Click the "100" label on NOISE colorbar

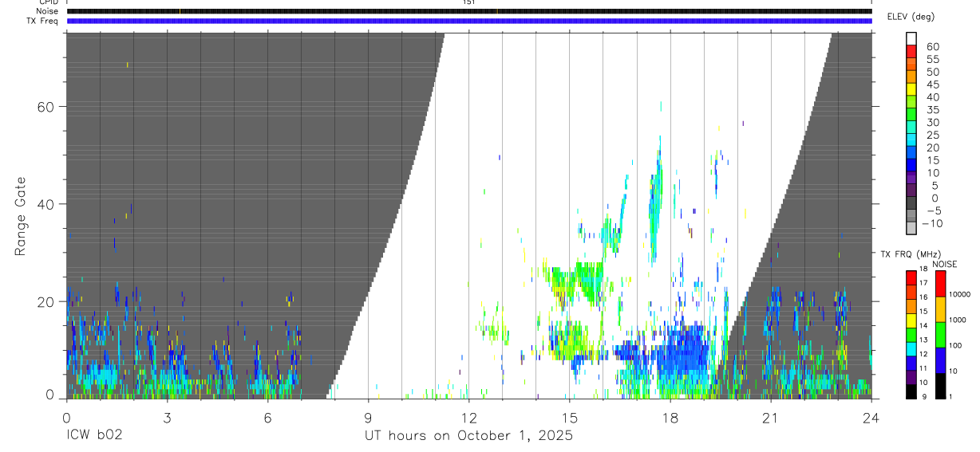pyautogui.click(x=956, y=345)
